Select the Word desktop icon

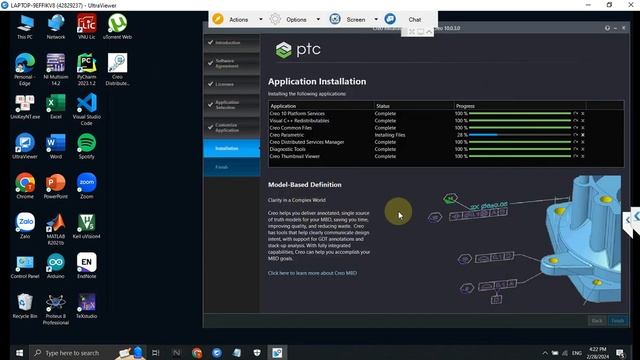point(56,146)
